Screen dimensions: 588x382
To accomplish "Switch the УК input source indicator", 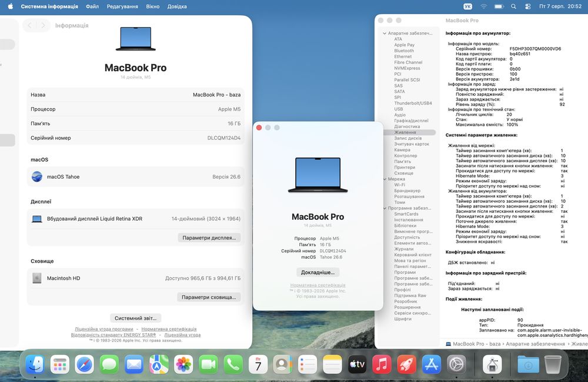I will (x=467, y=6).
